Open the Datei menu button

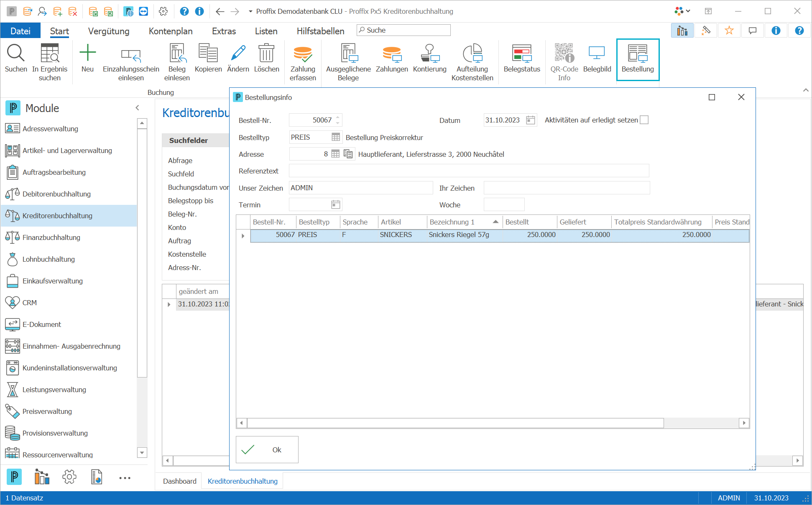pyautogui.click(x=20, y=31)
